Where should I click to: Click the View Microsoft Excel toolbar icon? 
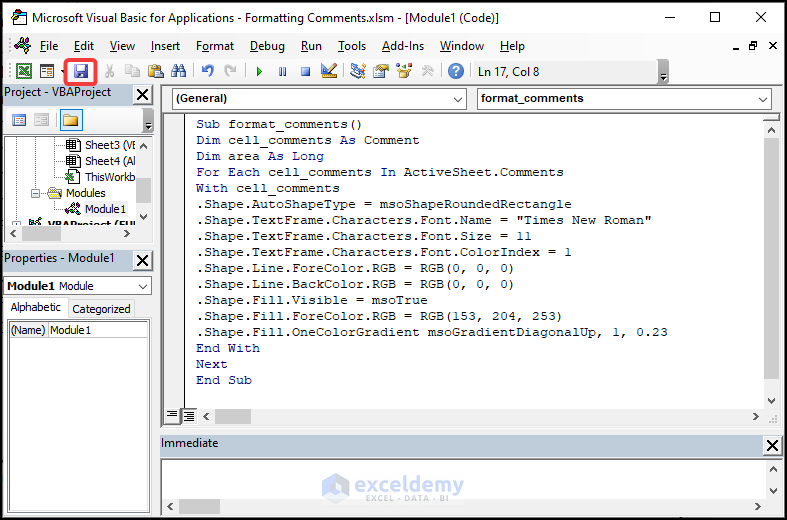click(x=24, y=72)
